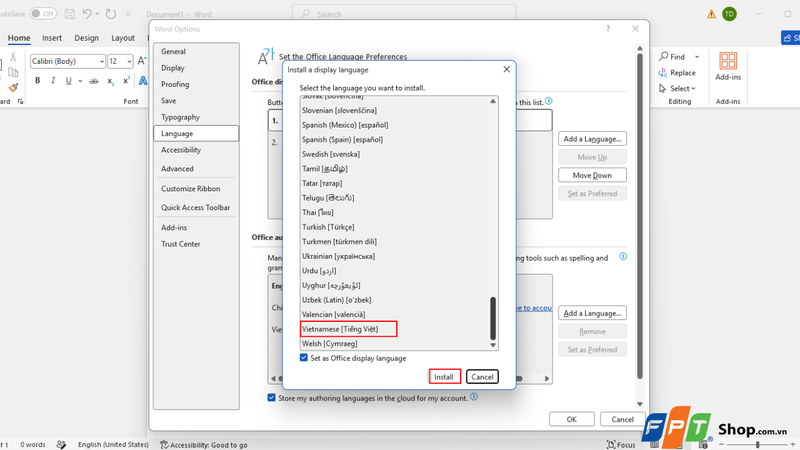Open the Design ribbon tab
The image size is (800, 450).
(x=86, y=38)
